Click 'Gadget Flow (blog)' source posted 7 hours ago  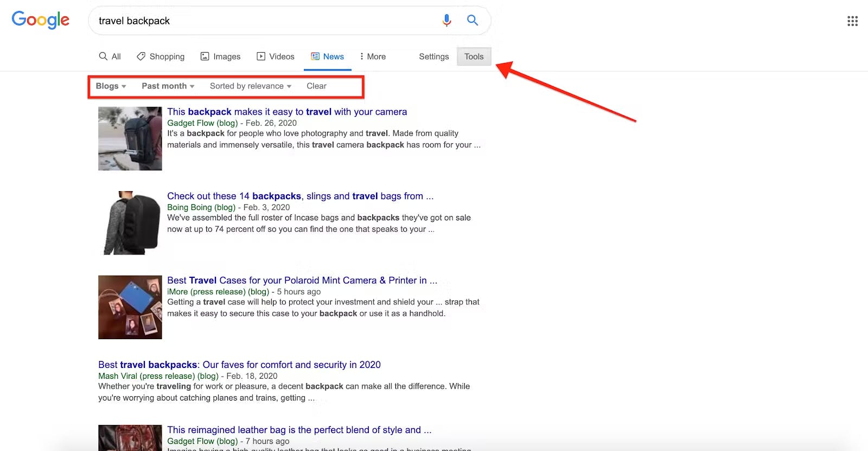click(x=202, y=441)
